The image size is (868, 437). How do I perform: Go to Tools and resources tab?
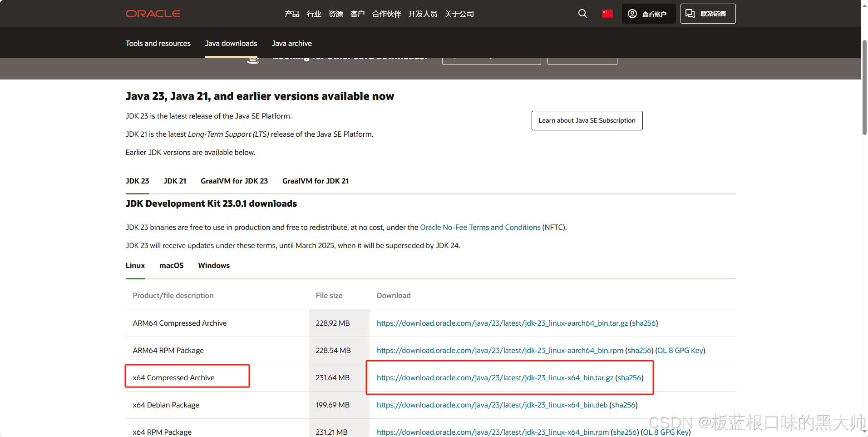tap(158, 43)
